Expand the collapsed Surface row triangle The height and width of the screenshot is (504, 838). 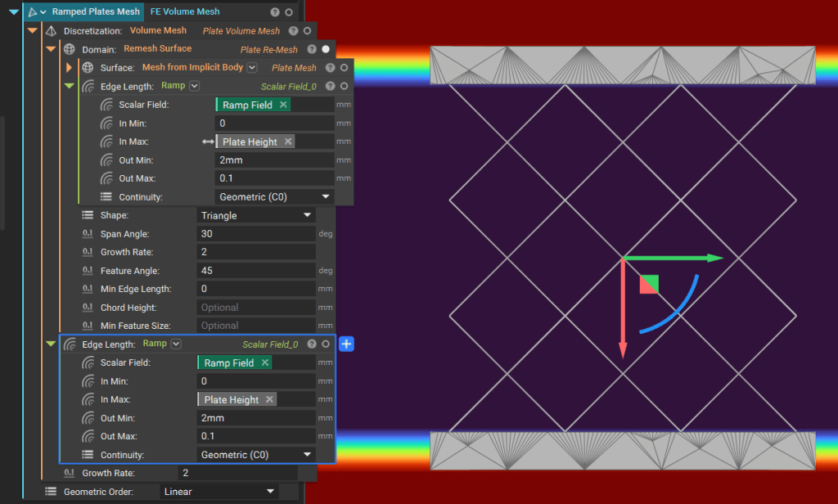(70, 68)
